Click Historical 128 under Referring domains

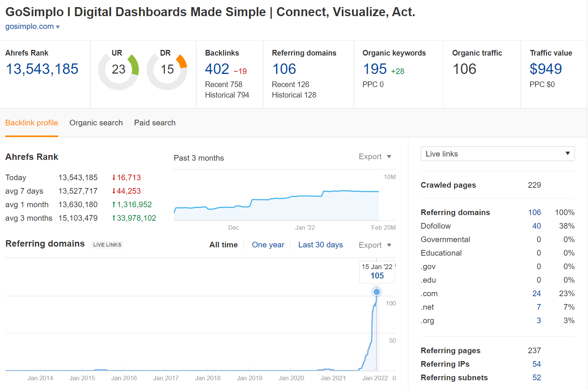coord(294,95)
